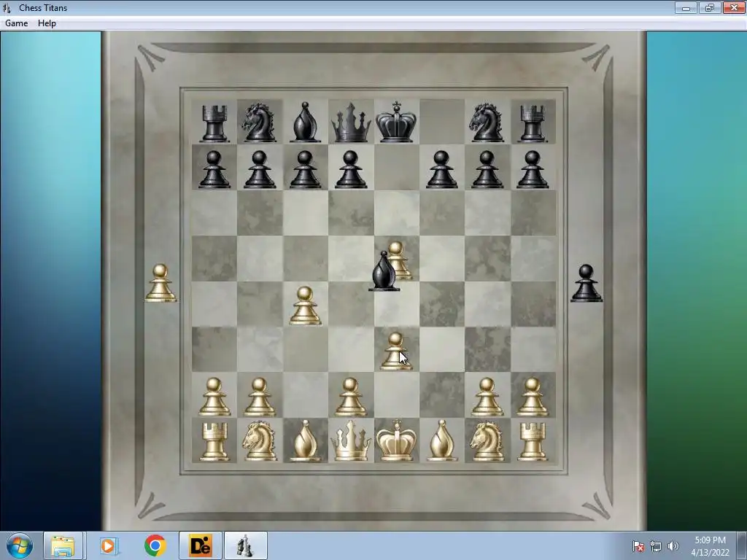Screen dimensions: 747x560
Task: Open the Help menu
Action: point(47,23)
